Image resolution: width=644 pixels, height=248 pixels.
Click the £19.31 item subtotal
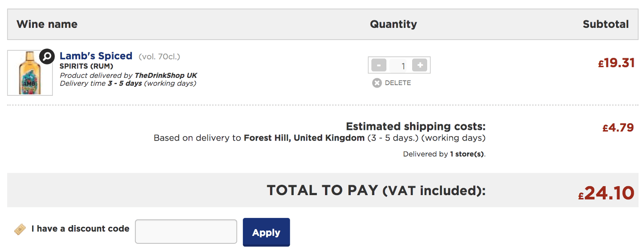pos(616,63)
